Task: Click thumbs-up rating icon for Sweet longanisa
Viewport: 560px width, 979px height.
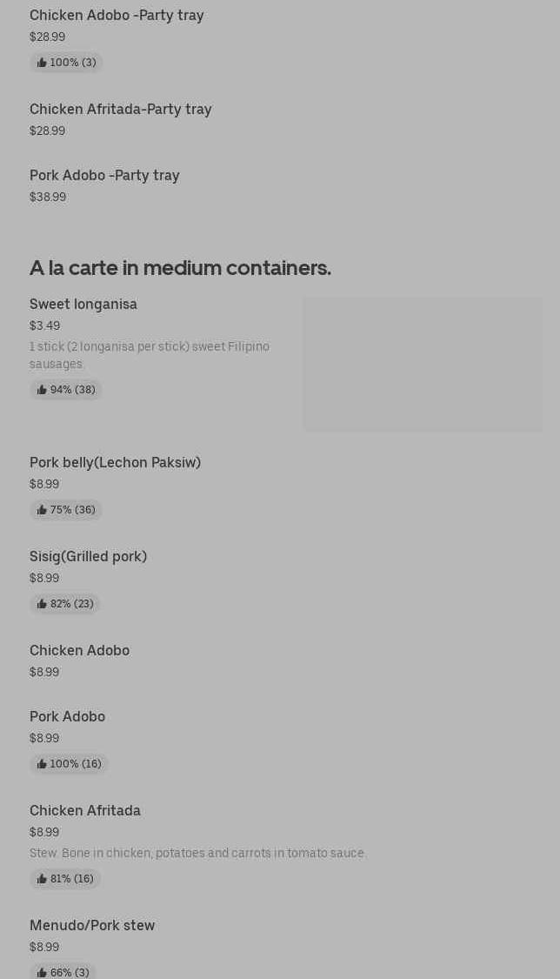Action: click(x=42, y=390)
